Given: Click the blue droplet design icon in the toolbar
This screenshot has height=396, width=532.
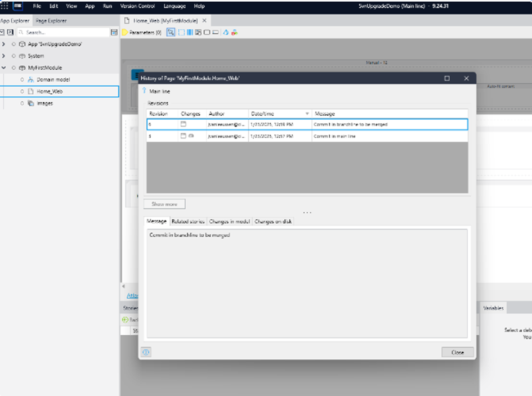Looking at the screenshot, I should [x=226, y=32].
